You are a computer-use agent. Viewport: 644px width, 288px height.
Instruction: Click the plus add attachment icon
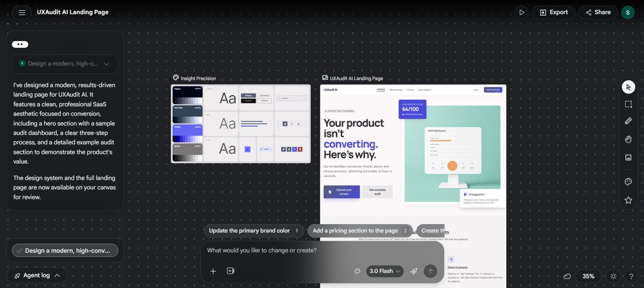tap(213, 271)
